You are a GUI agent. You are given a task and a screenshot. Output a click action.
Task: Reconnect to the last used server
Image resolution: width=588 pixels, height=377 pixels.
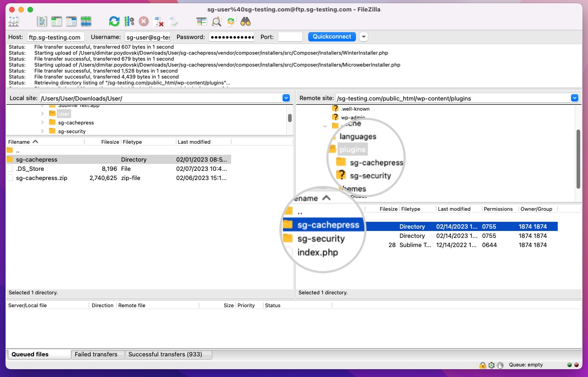point(173,21)
